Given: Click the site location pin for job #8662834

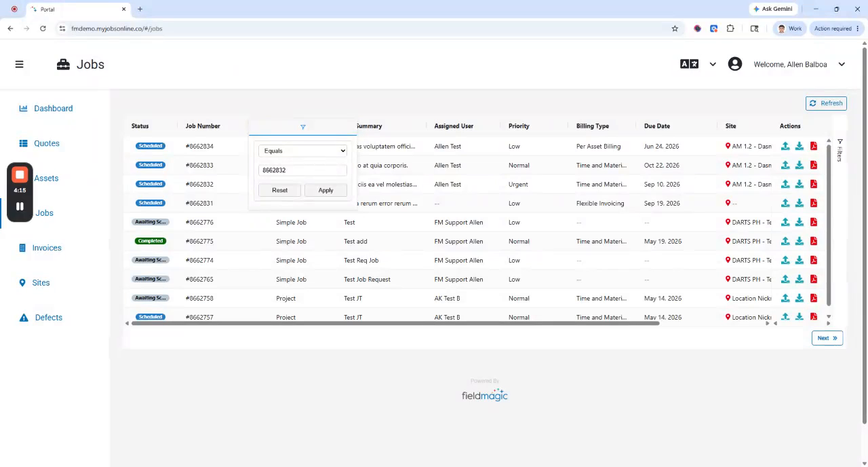Looking at the screenshot, I should (728, 146).
